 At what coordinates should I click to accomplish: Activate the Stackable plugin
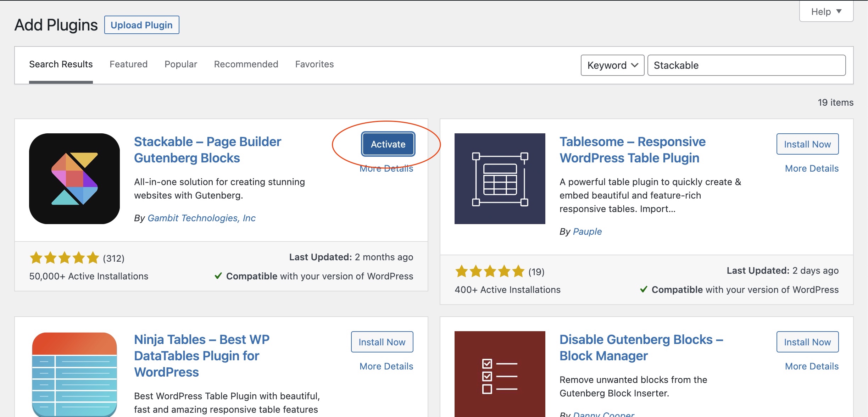388,144
